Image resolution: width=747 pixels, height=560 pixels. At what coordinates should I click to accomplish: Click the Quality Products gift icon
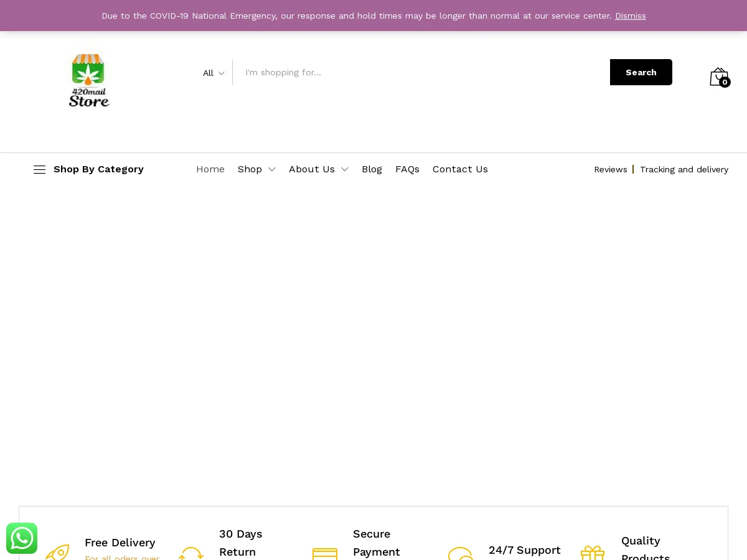point(593,554)
